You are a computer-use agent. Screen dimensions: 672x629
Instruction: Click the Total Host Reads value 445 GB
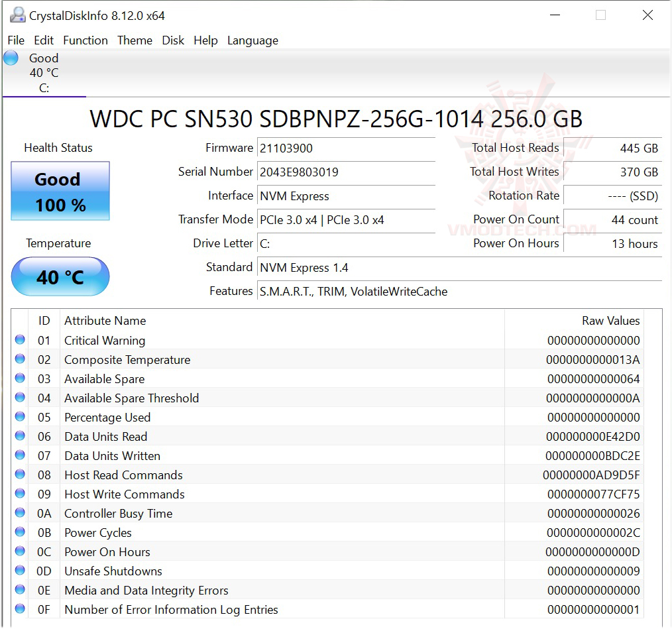click(x=613, y=148)
